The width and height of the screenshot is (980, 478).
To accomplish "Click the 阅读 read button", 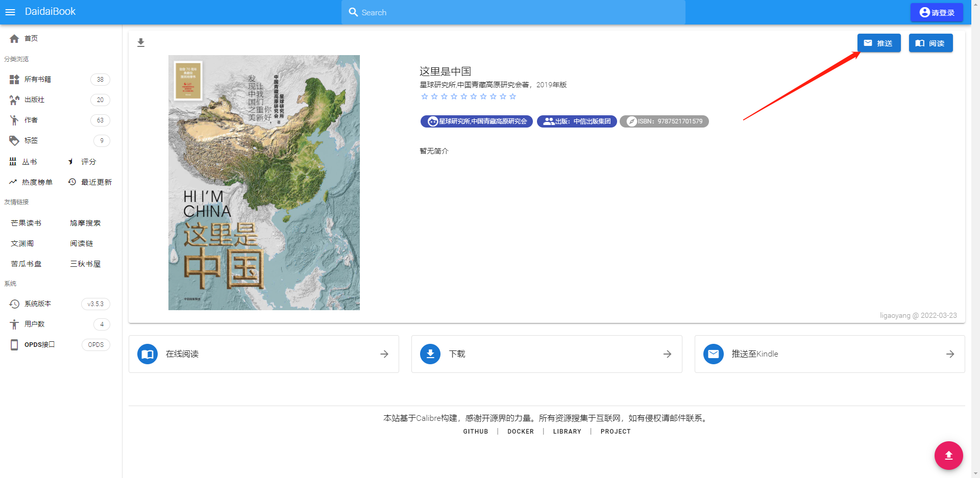I will (930, 43).
